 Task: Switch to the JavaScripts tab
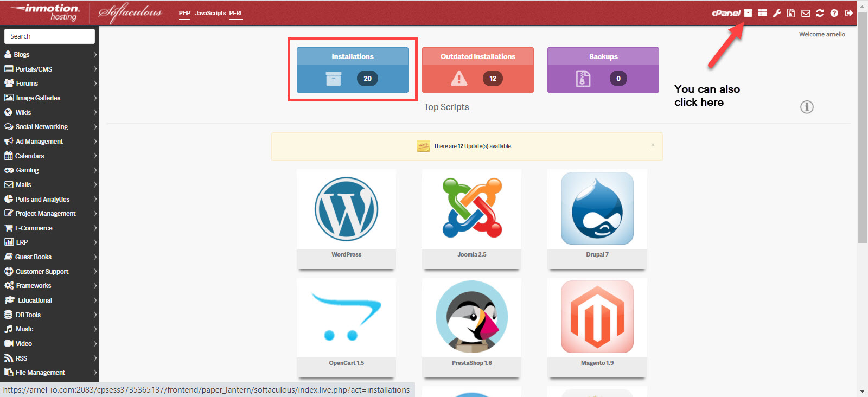click(210, 13)
